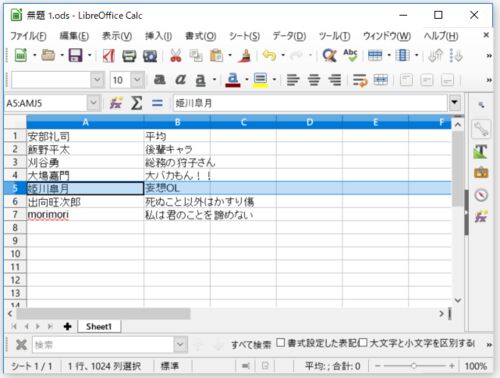Click the insert column icon
This screenshot has height=378, width=500.
coord(402,55)
